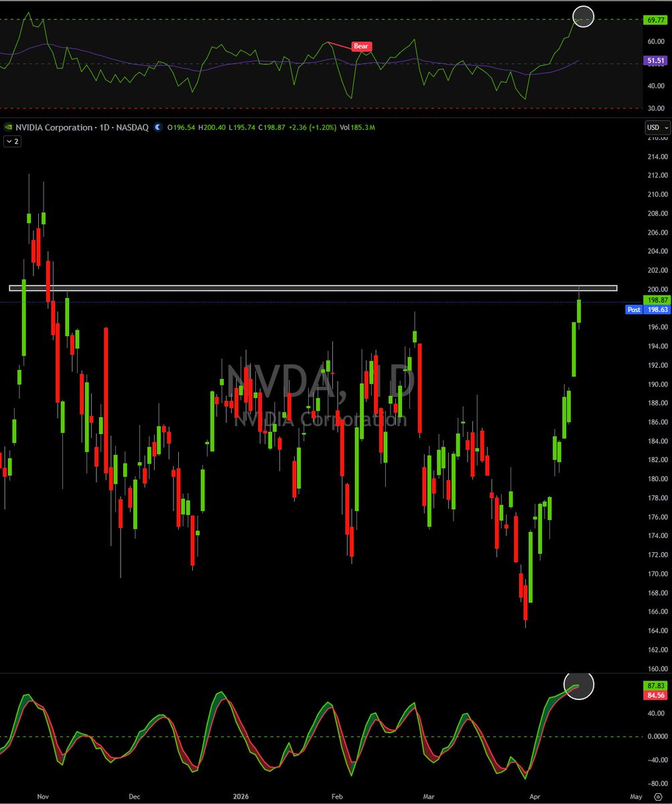Image resolution: width=672 pixels, height=804 pixels.
Task: Click the change value +2.36 (+1.20%)
Action: 313,127
